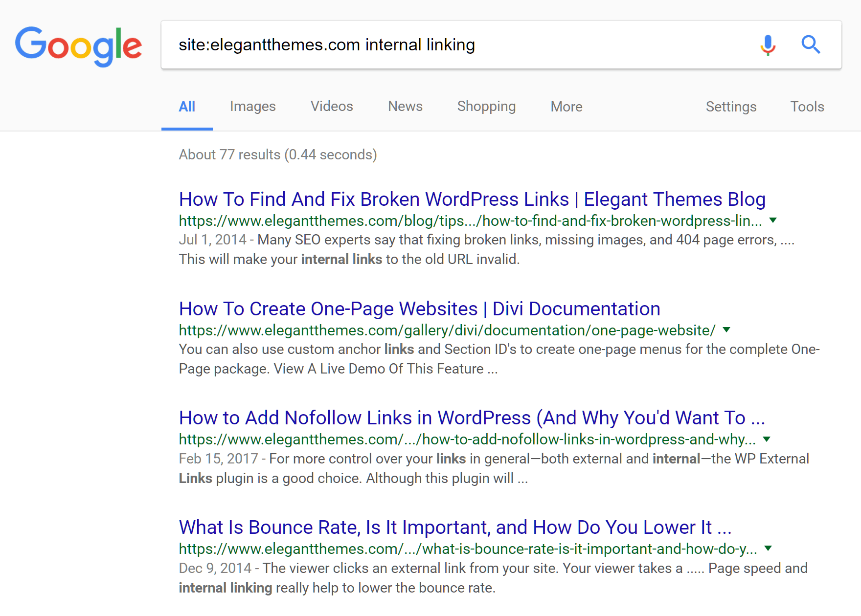This screenshot has height=616, width=861.
Task: Click 'View A Live Demo Of This Feature' snippet
Action: (x=379, y=369)
